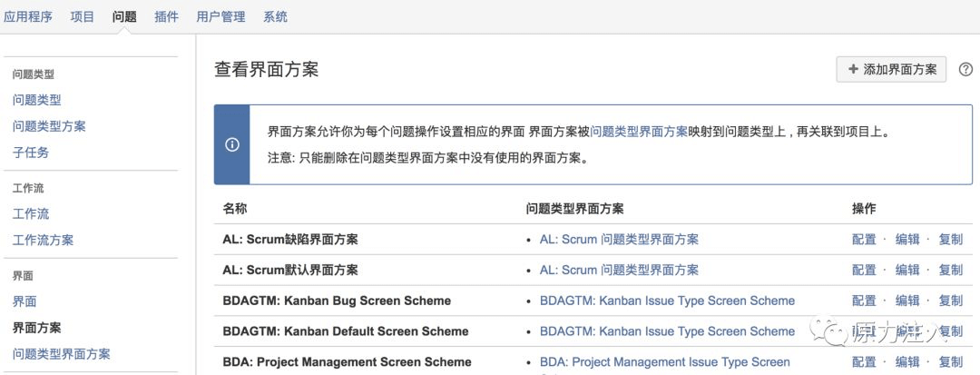
Task: Click 编辑 for BDAGTM: Kanban Bug Screen Scheme
Action: tap(907, 301)
